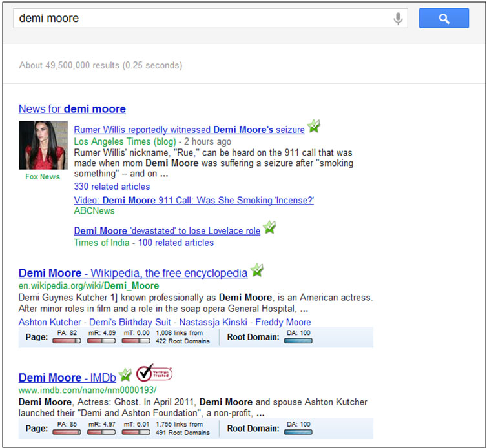This screenshot has height=448, width=487.
Task: Click green star beside Wikipedia result title
Action: (x=257, y=270)
